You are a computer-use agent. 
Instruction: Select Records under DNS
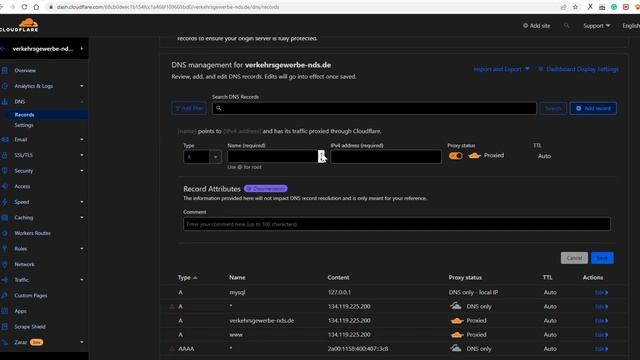click(24, 115)
